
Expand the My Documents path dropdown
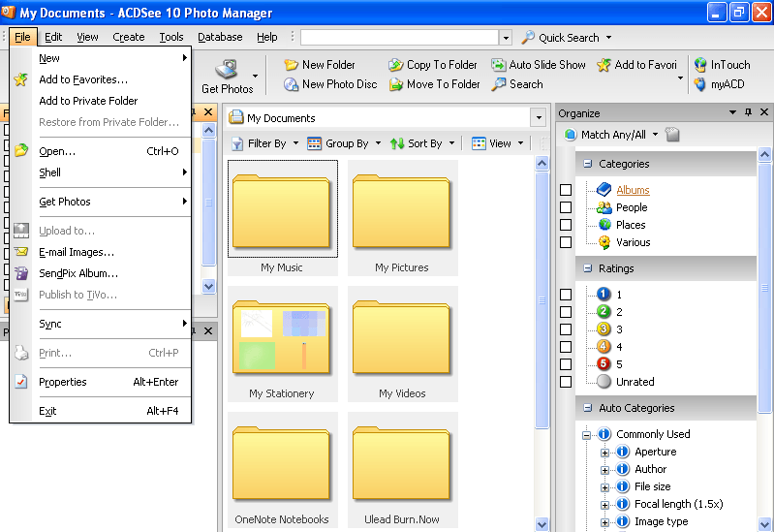tap(539, 118)
